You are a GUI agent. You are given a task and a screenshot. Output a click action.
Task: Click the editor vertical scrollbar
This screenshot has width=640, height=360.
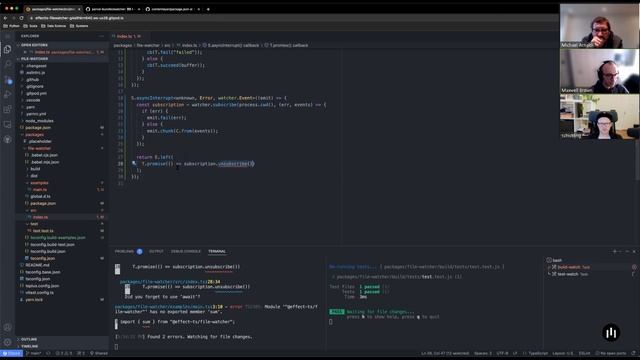click(x=637, y=114)
